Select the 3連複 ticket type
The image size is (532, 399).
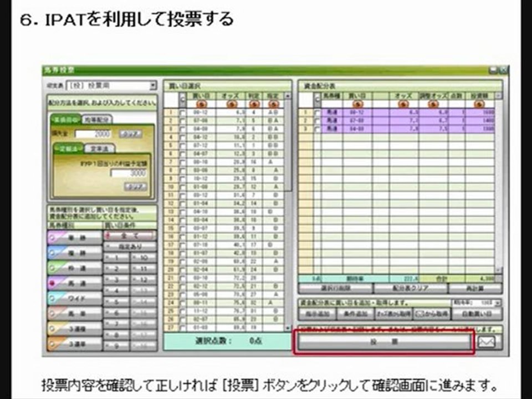(75, 329)
